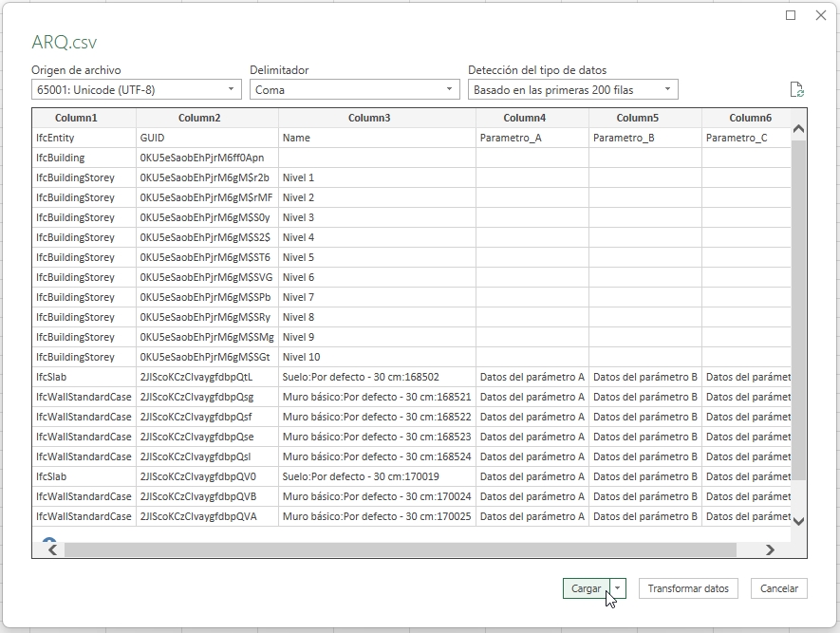Cancel the import with Cancelar
This screenshot has width=840, height=633.
(779, 588)
